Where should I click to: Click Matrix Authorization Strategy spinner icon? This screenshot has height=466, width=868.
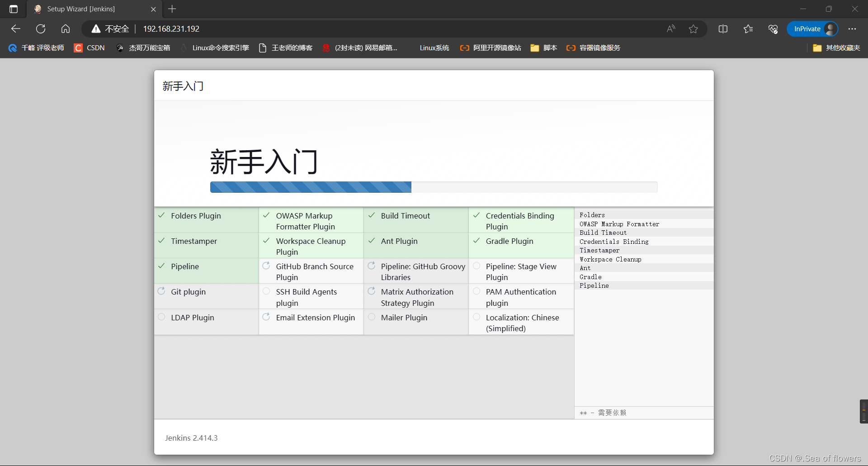click(x=371, y=291)
